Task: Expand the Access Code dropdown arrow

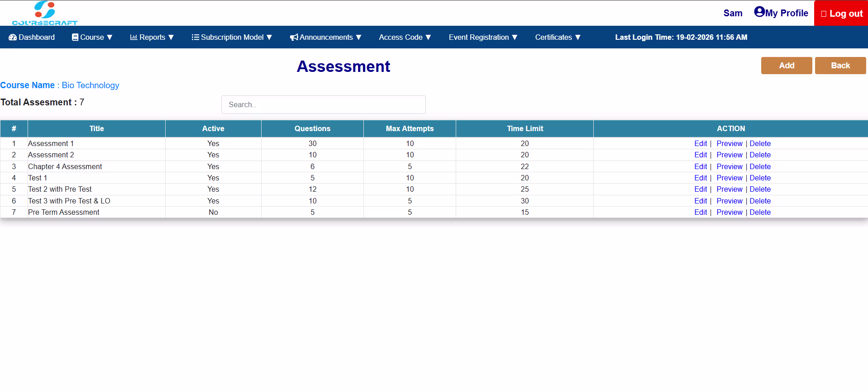Action: coord(428,38)
